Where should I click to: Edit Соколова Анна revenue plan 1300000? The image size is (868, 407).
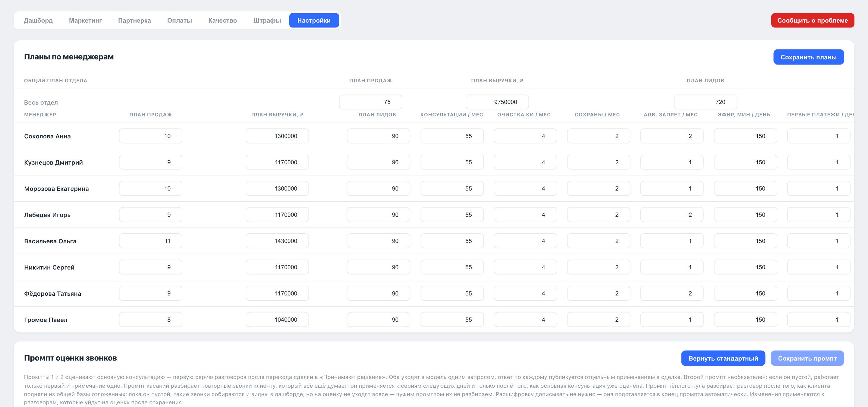[x=277, y=136]
